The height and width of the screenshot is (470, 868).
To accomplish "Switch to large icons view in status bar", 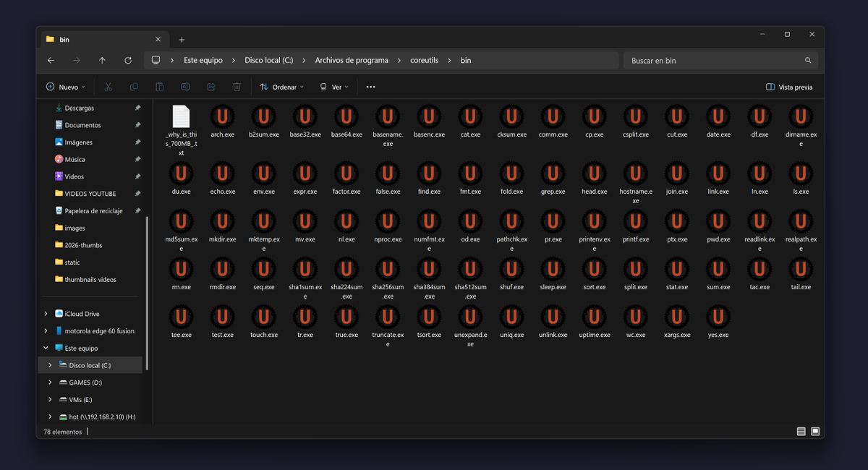I will tap(815, 432).
